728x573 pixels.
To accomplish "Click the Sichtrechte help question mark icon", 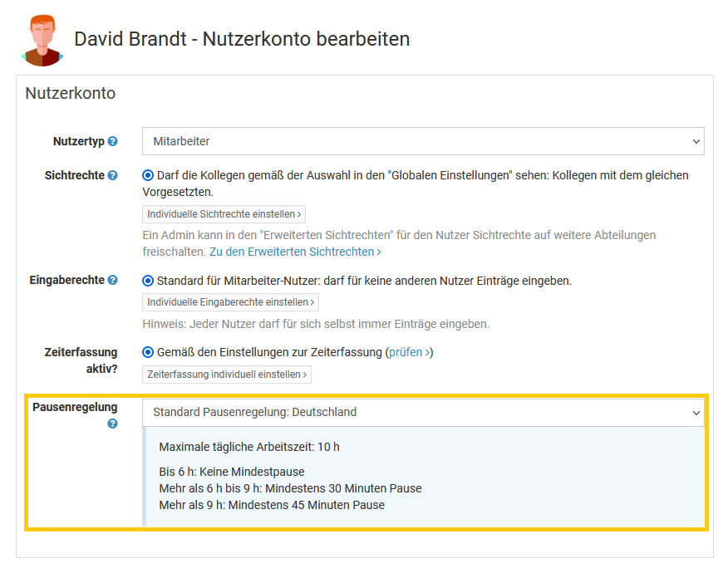I will coord(113,176).
